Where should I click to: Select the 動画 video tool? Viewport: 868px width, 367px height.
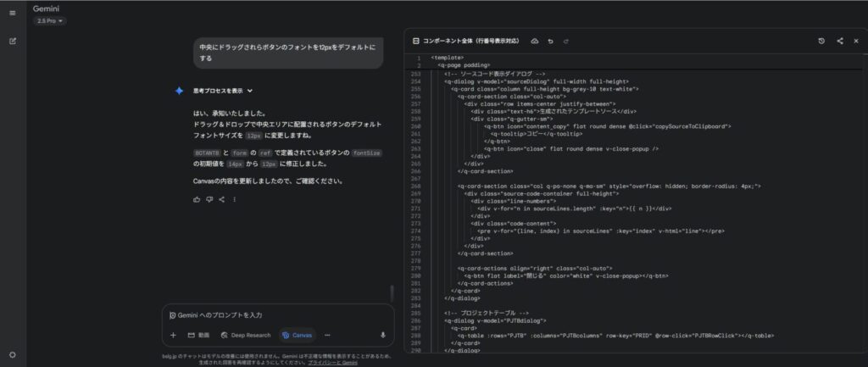pyautogui.click(x=198, y=335)
